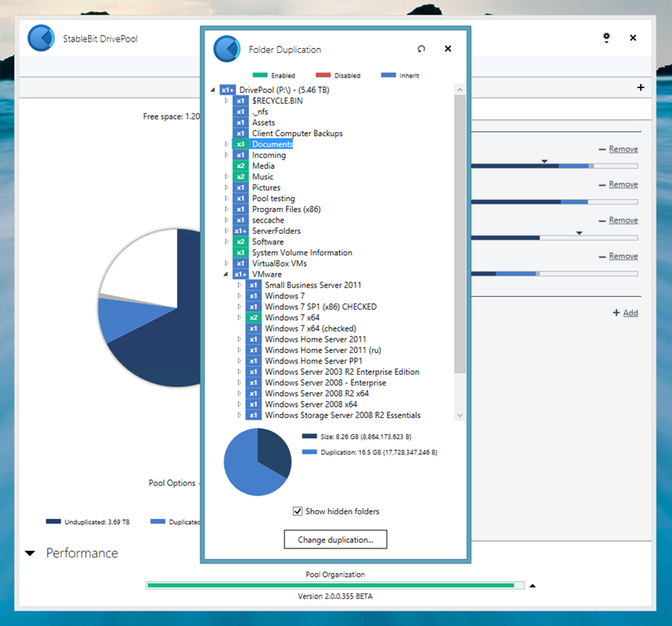Click the Change duplication... button

[x=335, y=540]
